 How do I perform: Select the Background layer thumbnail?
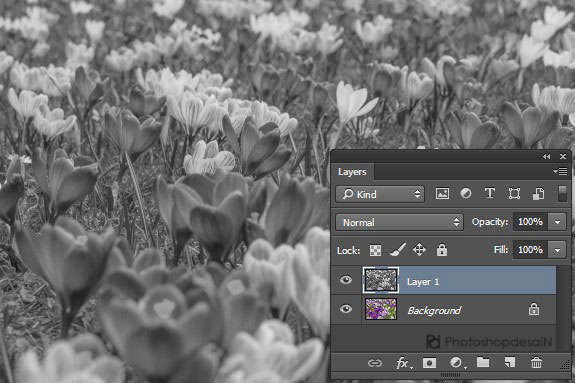point(381,309)
